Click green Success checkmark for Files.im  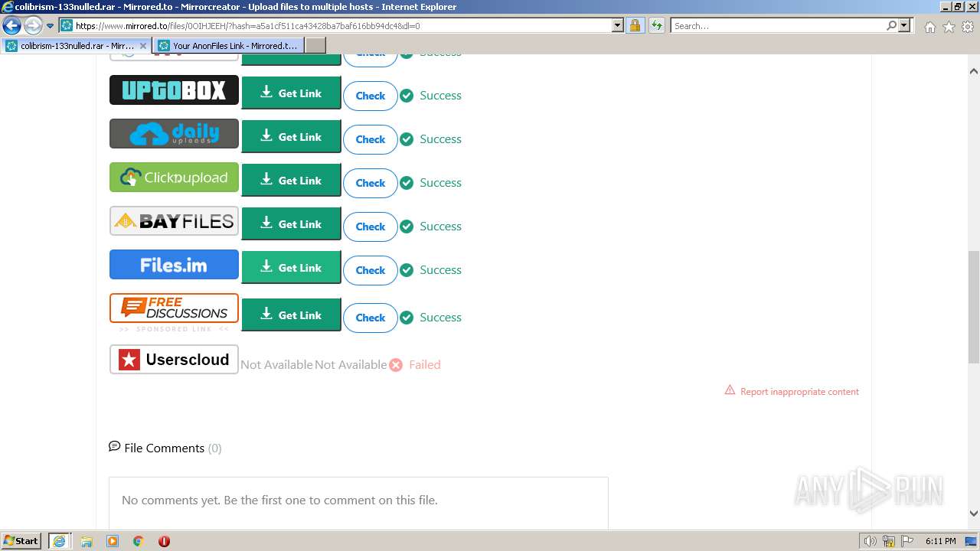[x=407, y=270]
